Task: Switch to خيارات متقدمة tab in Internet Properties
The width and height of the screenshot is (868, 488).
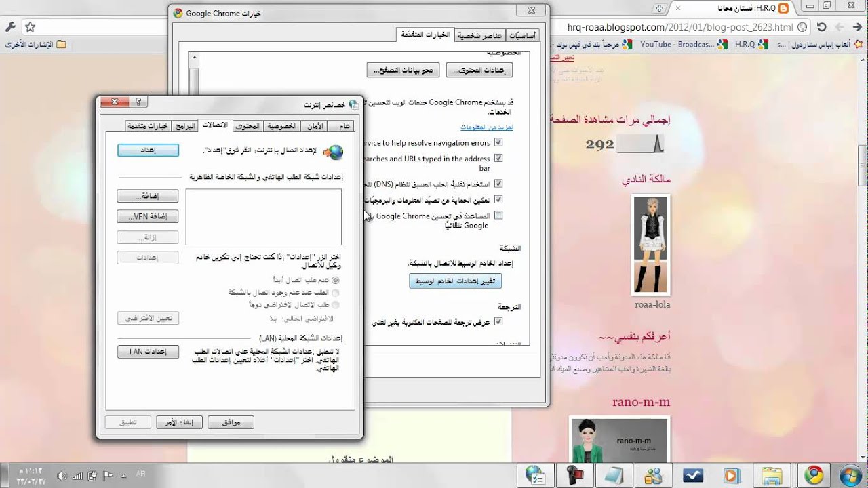Action: pyautogui.click(x=149, y=126)
